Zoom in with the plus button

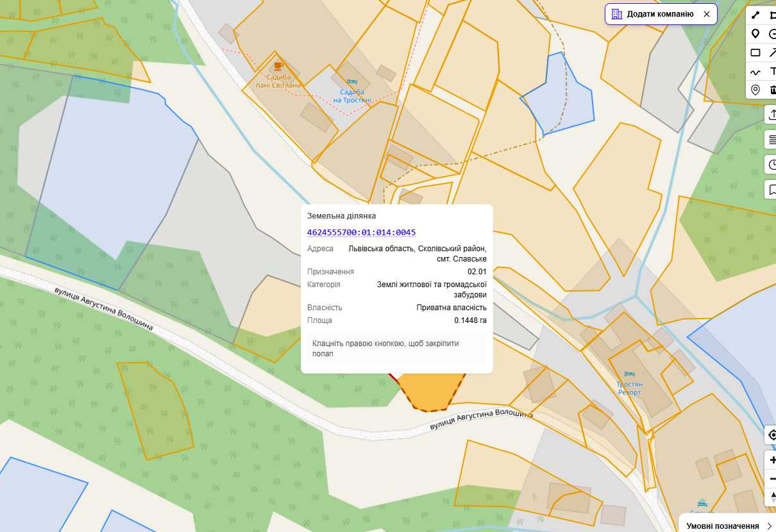tap(772, 460)
